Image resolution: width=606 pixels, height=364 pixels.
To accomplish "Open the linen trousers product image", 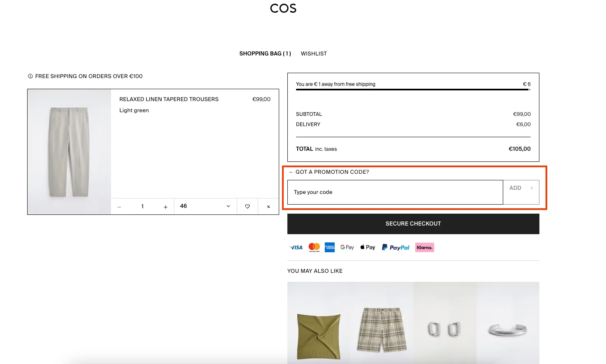I will 69,152.
